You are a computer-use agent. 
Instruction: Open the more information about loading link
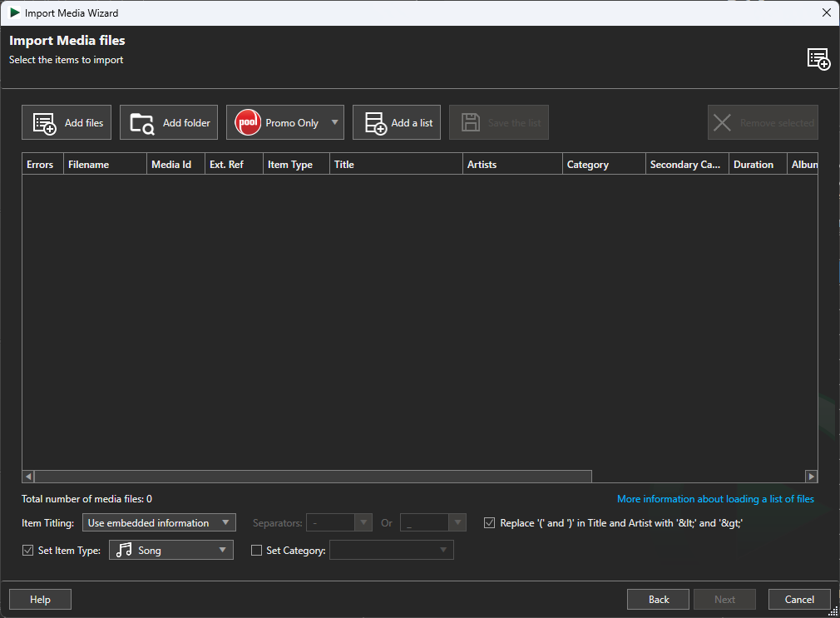click(715, 499)
